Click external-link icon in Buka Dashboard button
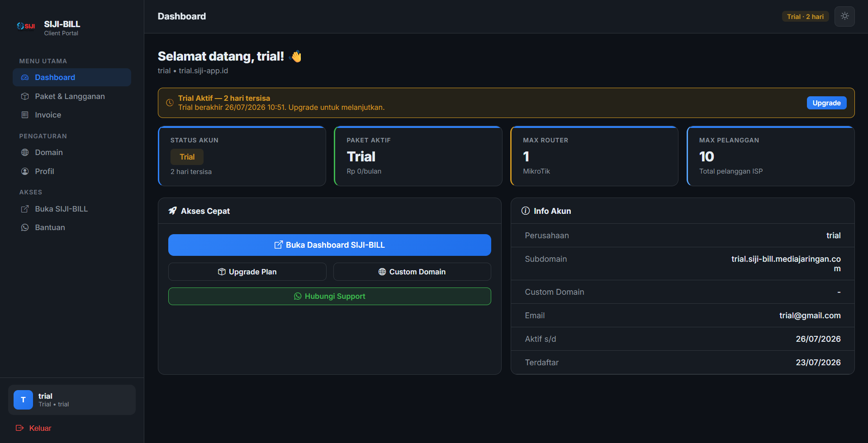Viewport: 868px width, 443px height. [x=278, y=245]
